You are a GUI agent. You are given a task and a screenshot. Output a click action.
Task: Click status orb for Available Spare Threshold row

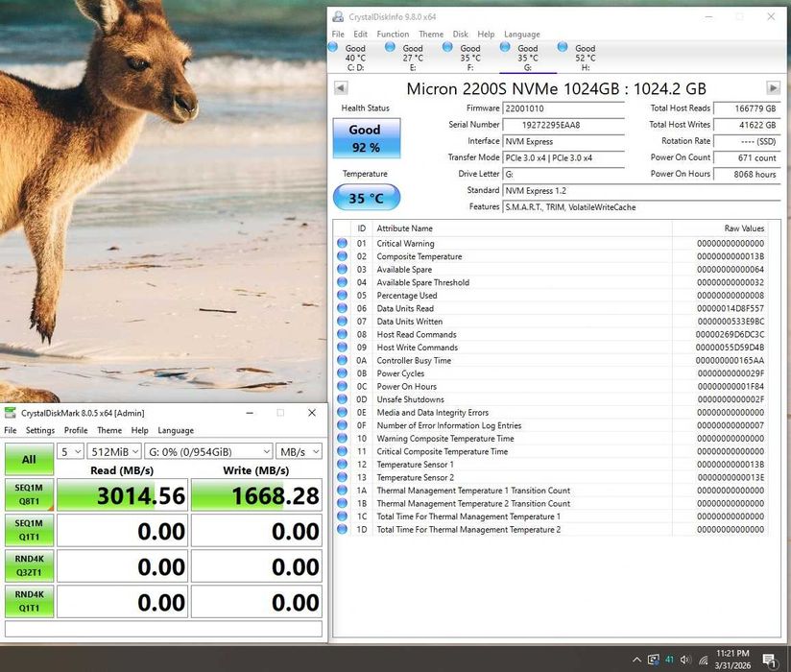342,282
